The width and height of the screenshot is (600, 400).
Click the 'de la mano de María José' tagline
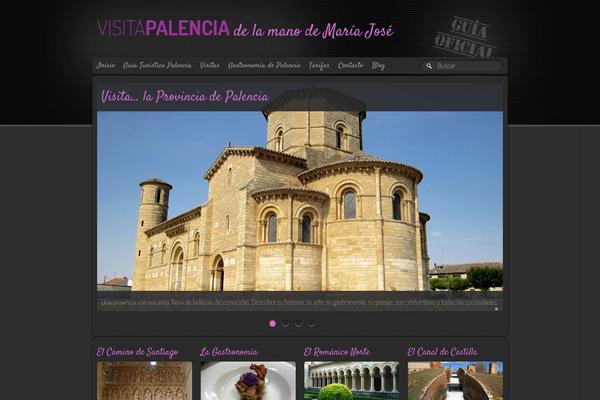click(313, 31)
